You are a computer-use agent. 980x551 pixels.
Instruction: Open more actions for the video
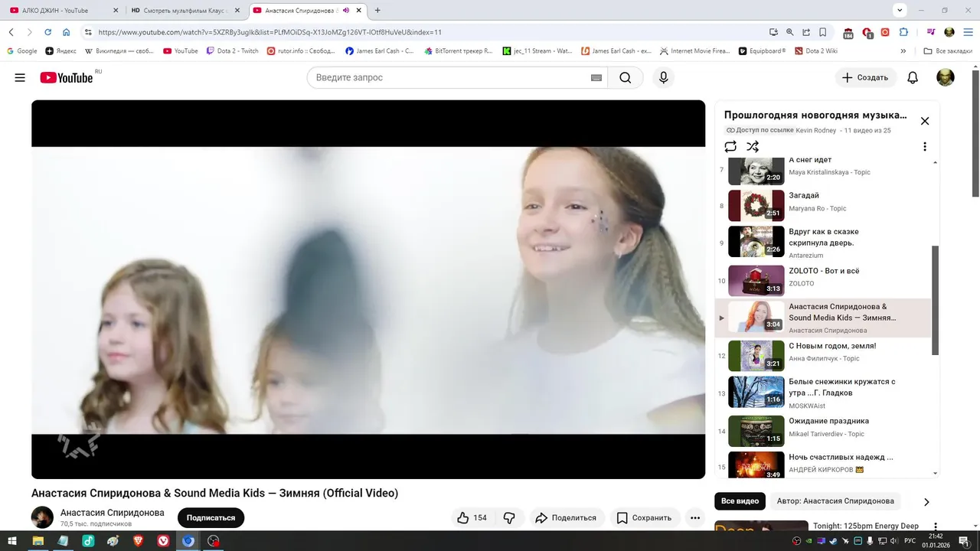click(x=695, y=518)
